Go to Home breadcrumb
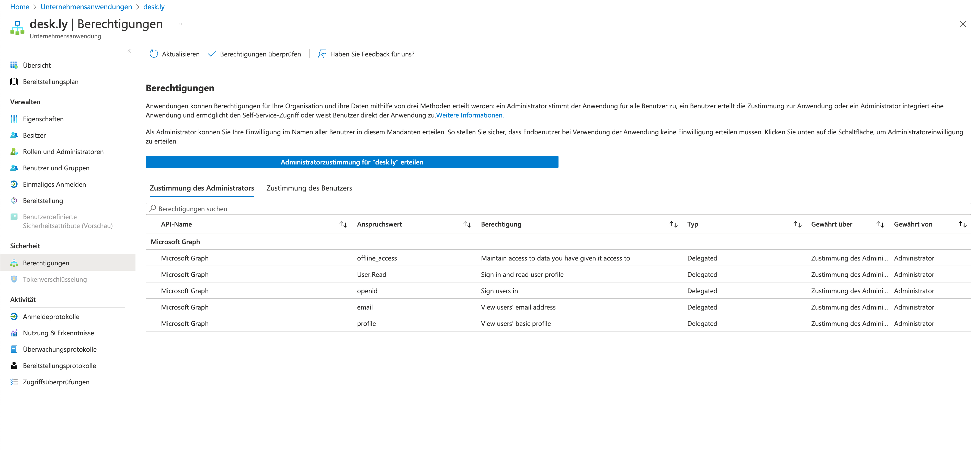The image size is (980, 450). [20, 6]
